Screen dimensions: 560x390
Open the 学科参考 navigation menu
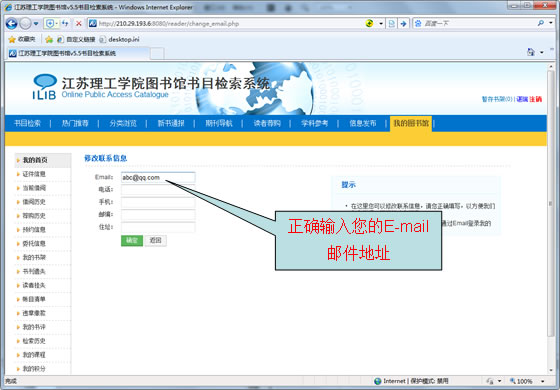pos(314,124)
